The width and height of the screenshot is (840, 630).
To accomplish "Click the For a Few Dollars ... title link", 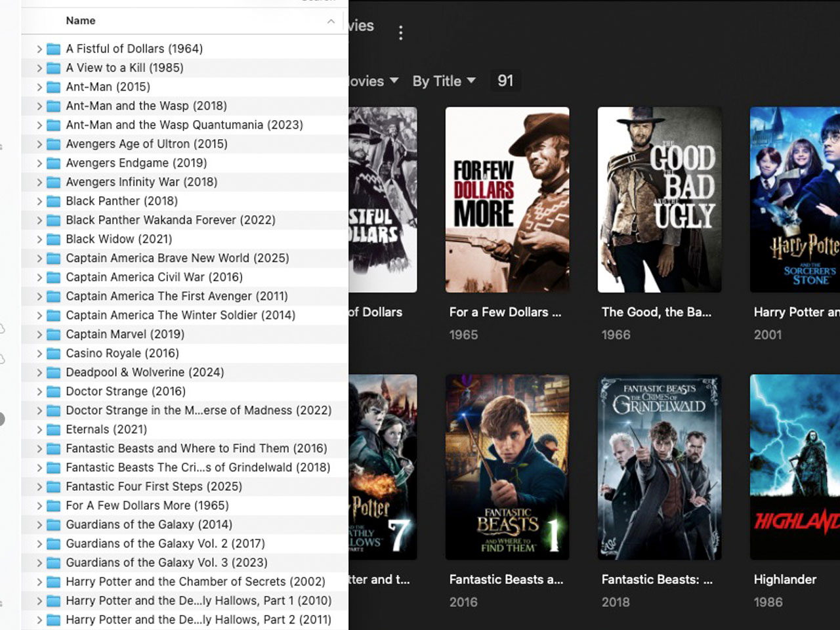I will point(505,312).
